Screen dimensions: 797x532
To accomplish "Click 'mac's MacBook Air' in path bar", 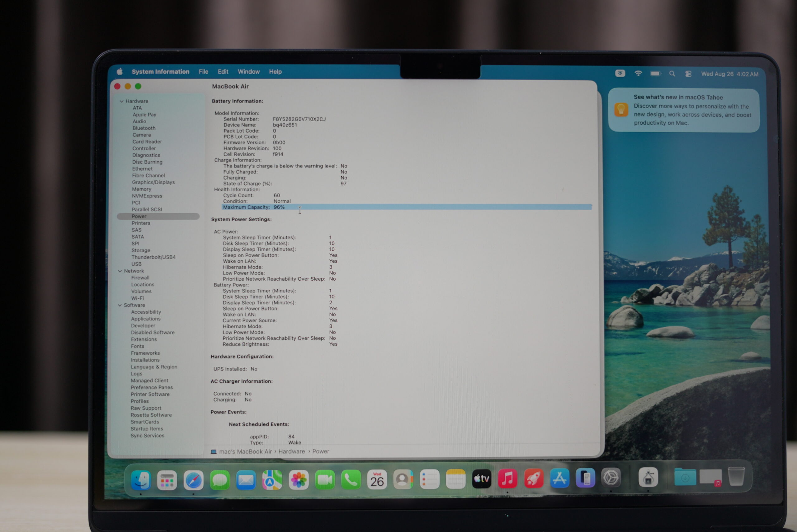I will (245, 451).
